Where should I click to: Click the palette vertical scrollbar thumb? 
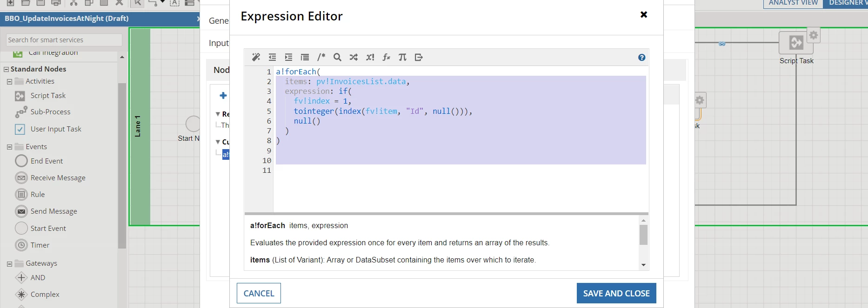point(122,165)
